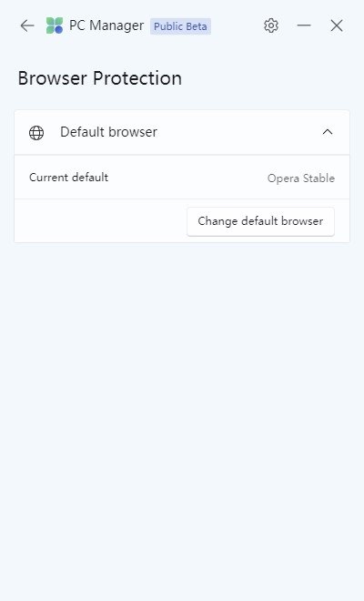Click the Change default browser button
The height and width of the screenshot is (601, 364).
click(260, 221)
